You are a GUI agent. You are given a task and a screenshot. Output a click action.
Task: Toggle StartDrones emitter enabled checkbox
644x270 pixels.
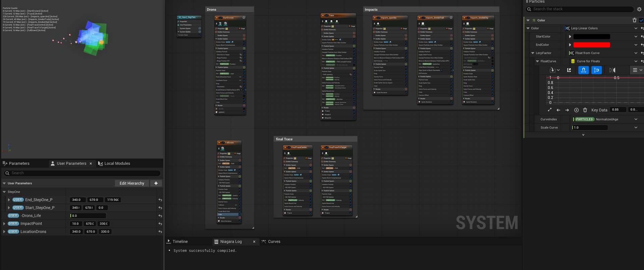(221, 18)
